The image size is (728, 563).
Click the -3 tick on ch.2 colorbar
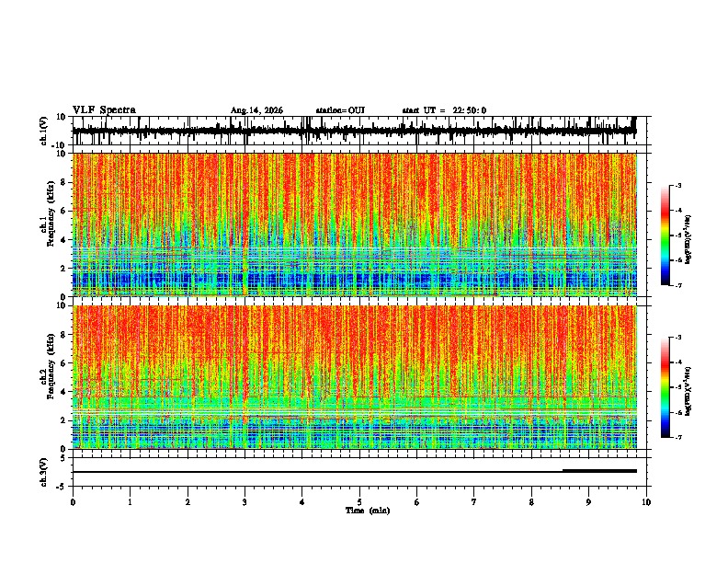tap(678, 338)
